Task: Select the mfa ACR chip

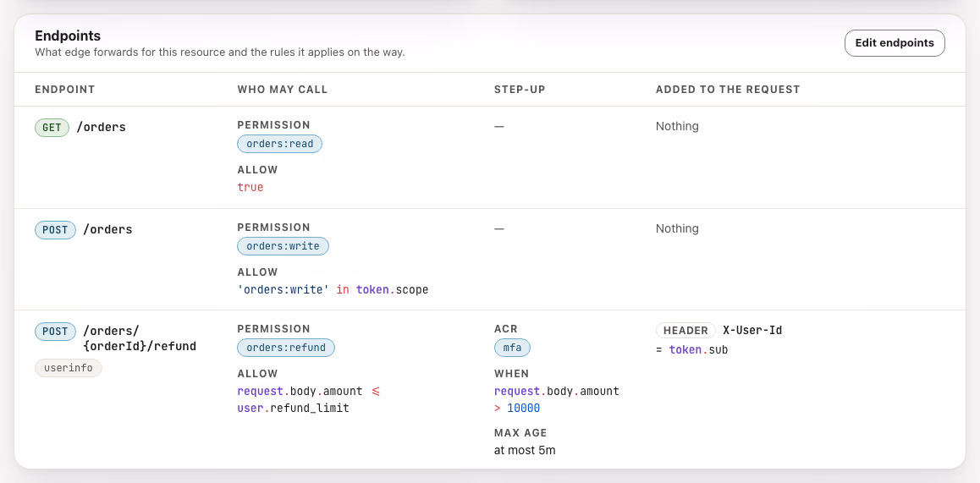Action: 512,348
